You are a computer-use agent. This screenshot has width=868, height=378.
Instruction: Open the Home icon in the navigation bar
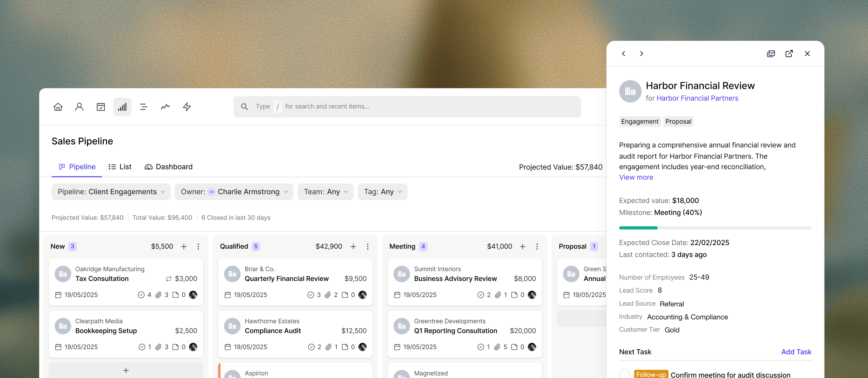pyautogui.click(x=58, y=106)
